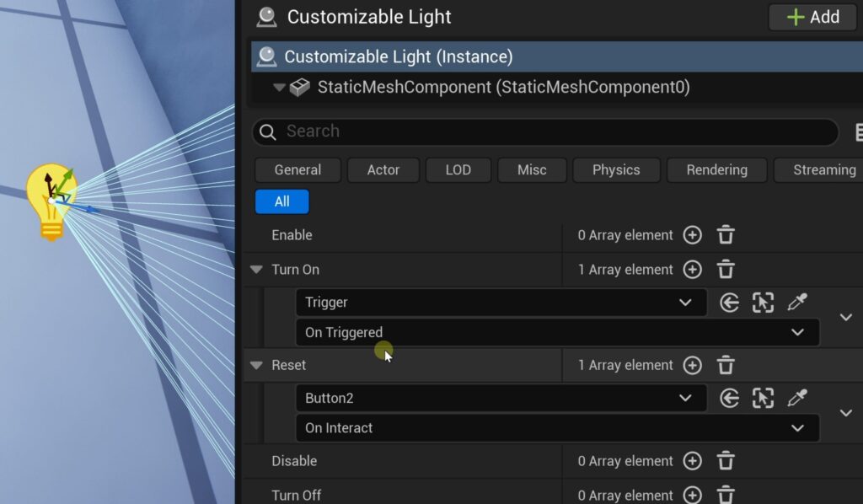This screenshot has height=504, width=863.
Task: Switch to the Physics filter tab
Action: coord(616,169)
